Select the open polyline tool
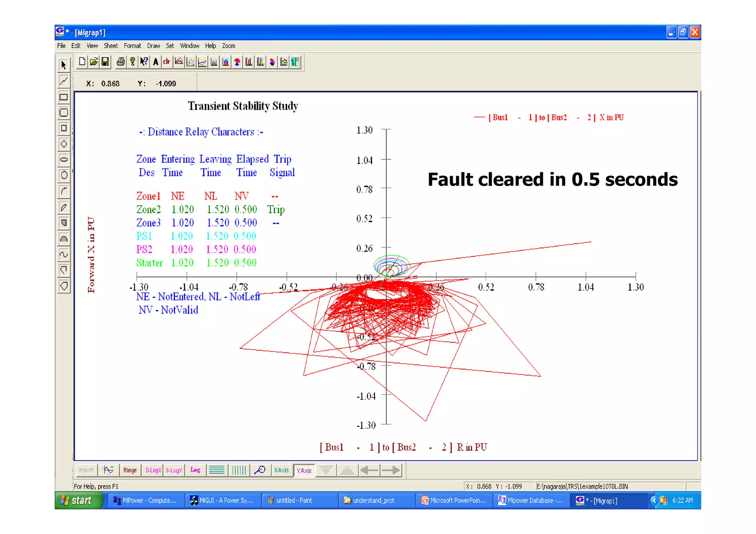 (64, 270)
